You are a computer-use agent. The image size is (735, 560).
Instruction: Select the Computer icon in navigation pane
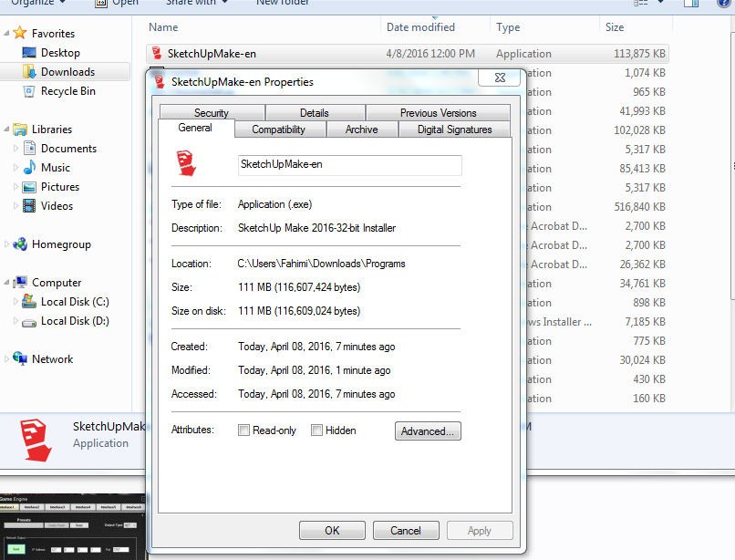pos(20,283)
